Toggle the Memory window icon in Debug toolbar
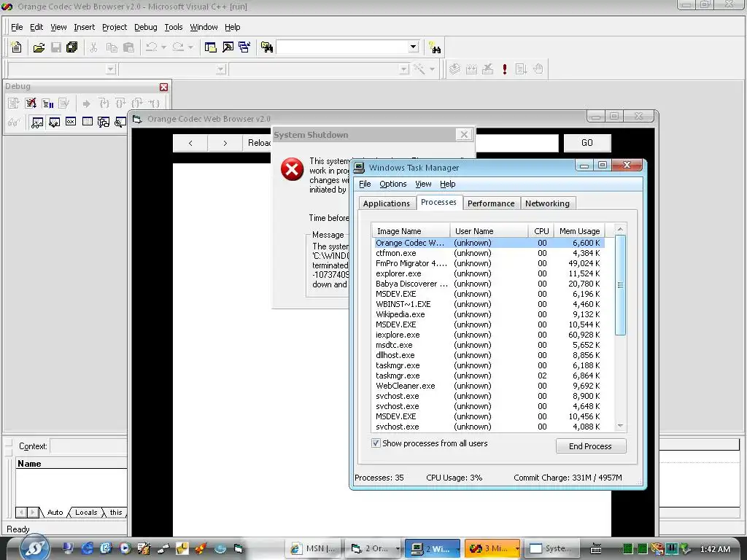747x560 pixels. [x=88, y=122]
